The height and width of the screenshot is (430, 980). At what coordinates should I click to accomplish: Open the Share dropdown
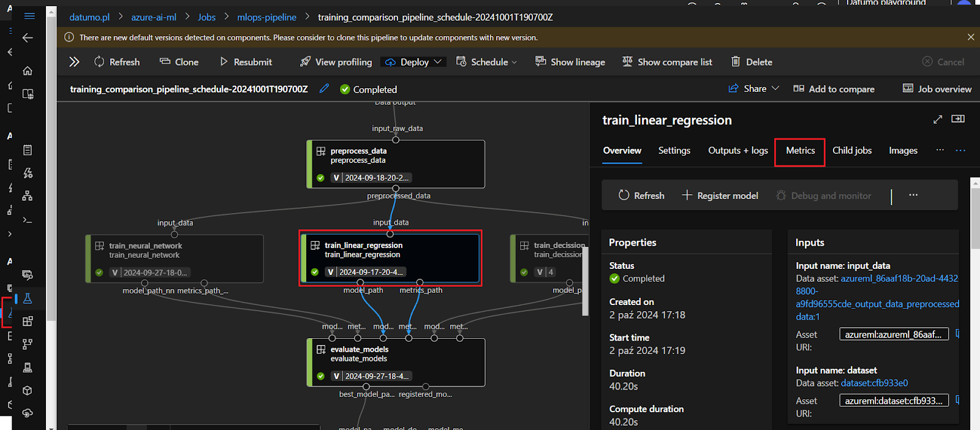click(x=753, y=89)
